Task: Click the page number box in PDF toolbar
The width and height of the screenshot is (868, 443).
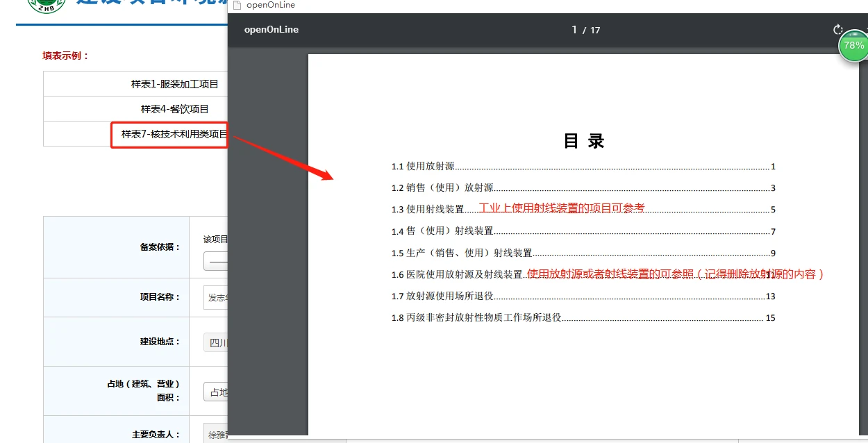Action: pyautogui.click(x=574, y=30)
